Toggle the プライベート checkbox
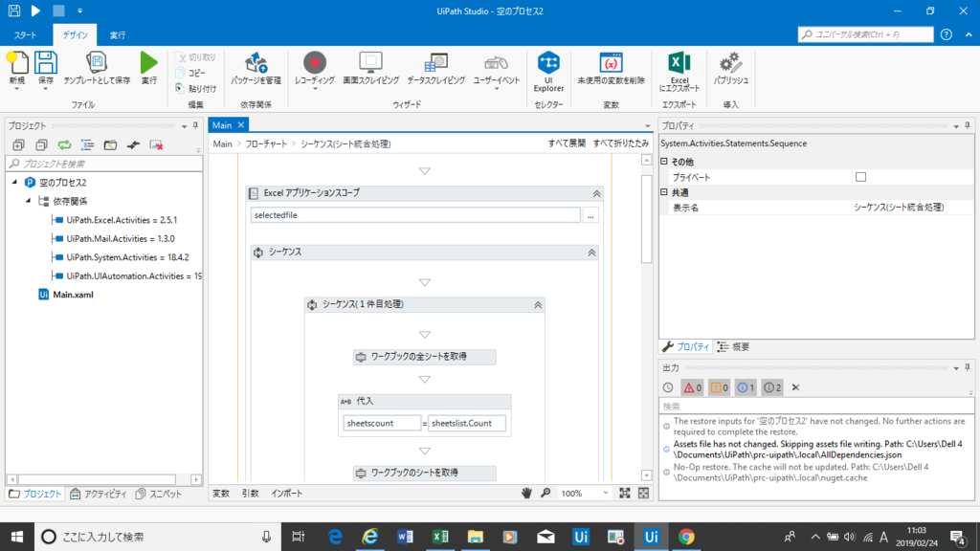 860,177
